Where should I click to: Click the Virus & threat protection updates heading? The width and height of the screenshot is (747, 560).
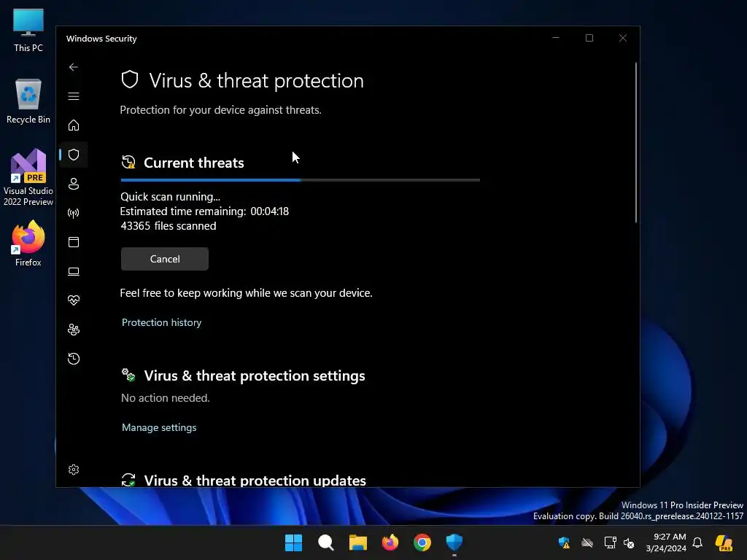pos(255,480)
